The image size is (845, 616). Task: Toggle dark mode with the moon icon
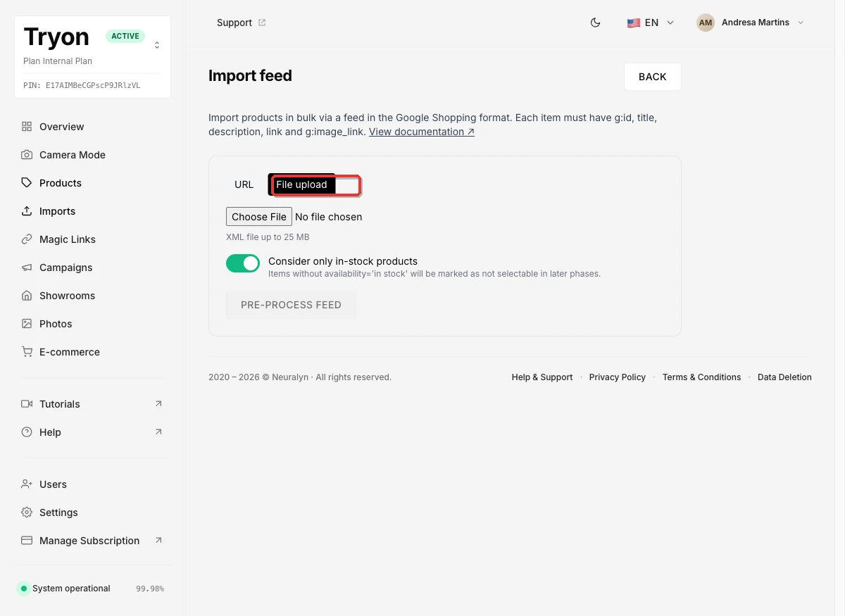pyautogui.click(x=595, y=23)
